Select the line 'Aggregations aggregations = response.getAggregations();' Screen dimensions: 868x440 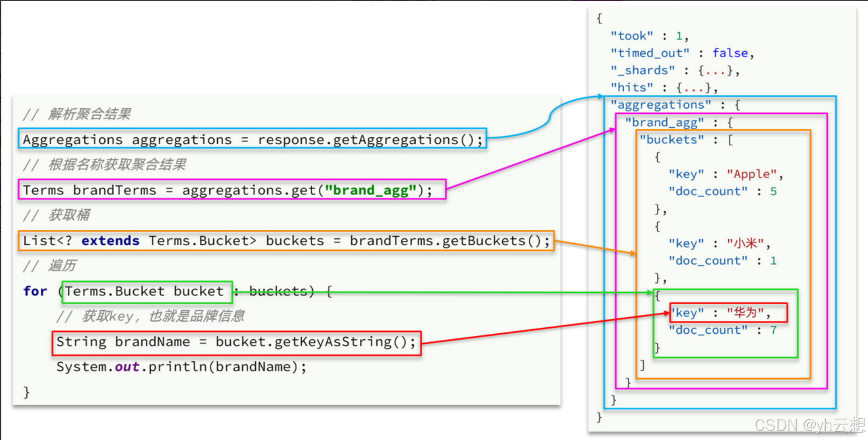253,139
